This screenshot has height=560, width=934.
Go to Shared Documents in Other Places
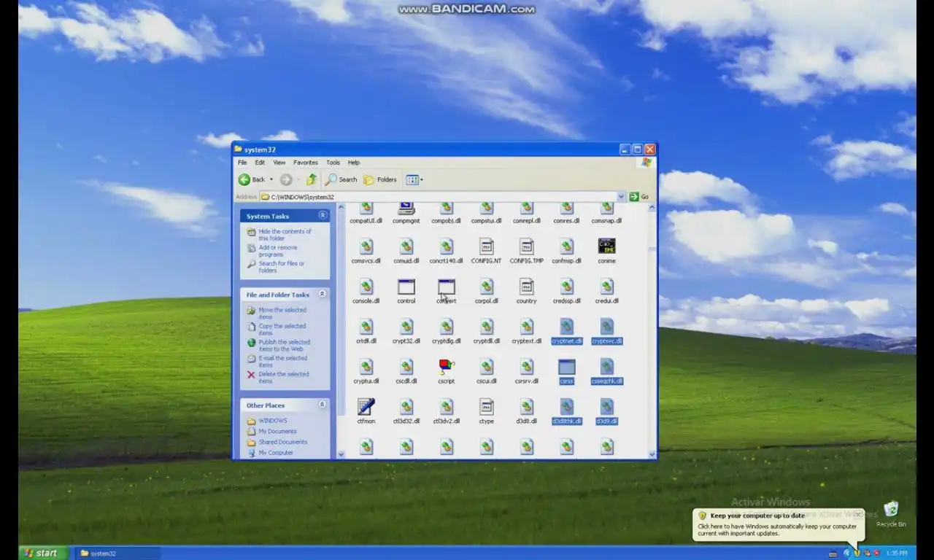click(x=283, y=442)
